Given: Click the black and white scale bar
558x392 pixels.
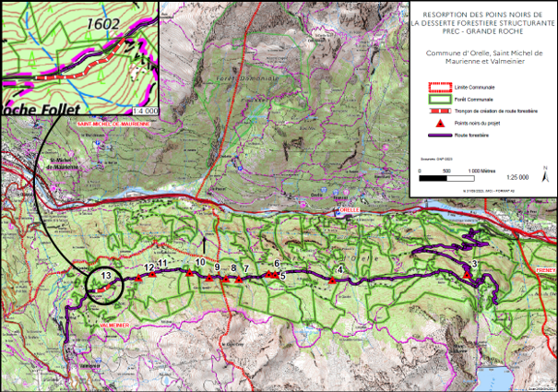Looking at the screenshot, I should coord(446,178).
